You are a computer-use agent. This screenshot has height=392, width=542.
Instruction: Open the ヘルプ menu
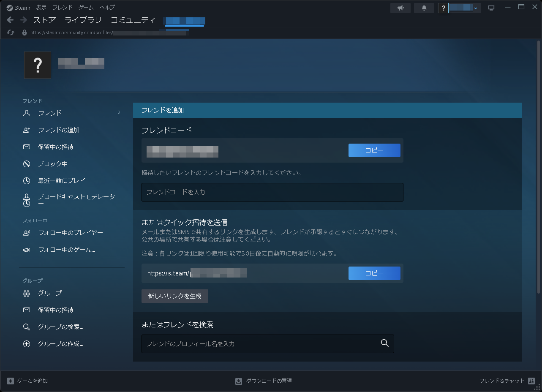(x=106, y=7)
